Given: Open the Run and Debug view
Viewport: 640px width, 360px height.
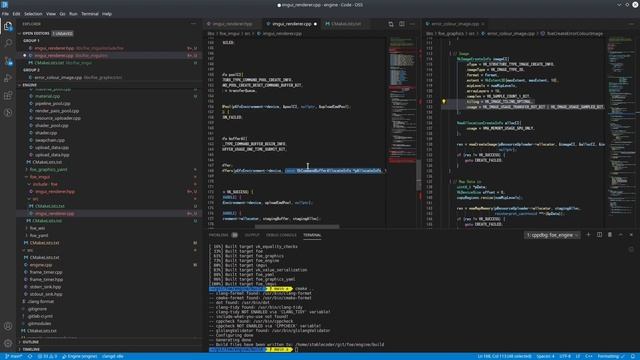Looking at the screenshot, I should click(8, 78).
